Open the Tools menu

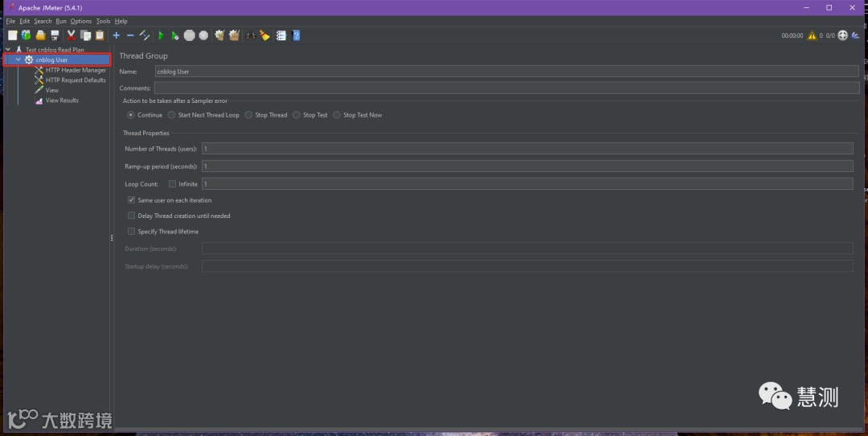point(103,21)
